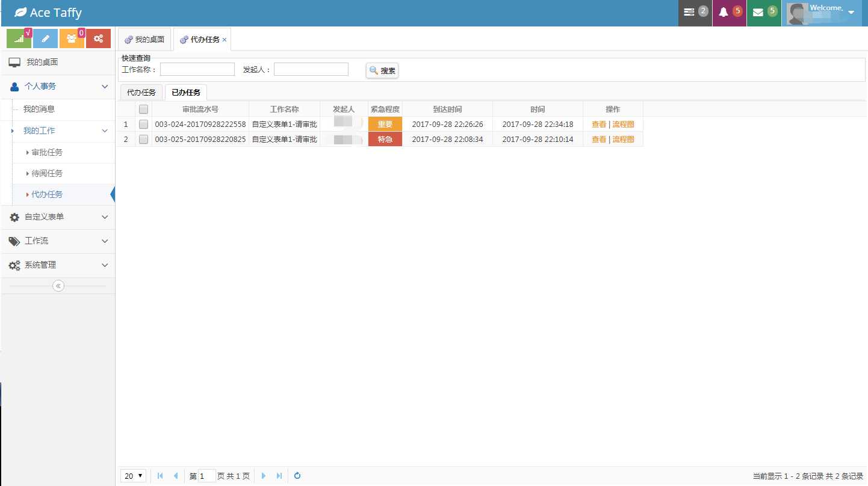The width and height of the screenshot is (868, 486).
Task: Go to the first page icon
Action: click(160, 476)
